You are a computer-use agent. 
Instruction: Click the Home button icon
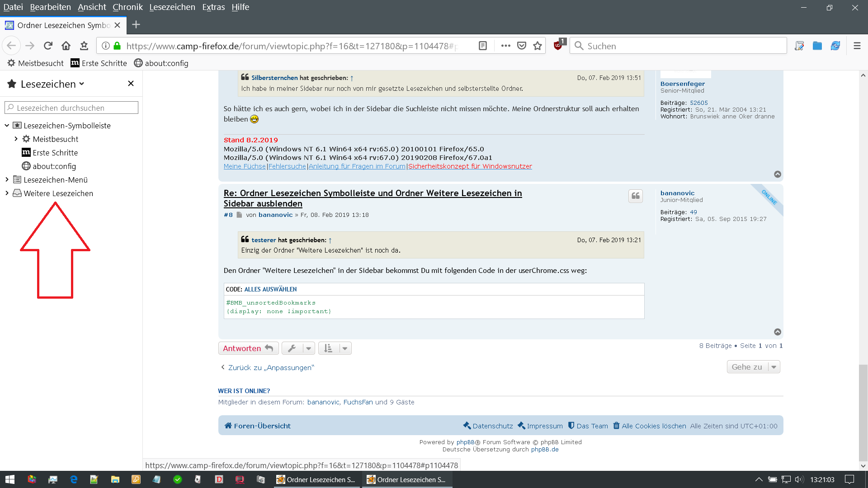pos(66,46)
